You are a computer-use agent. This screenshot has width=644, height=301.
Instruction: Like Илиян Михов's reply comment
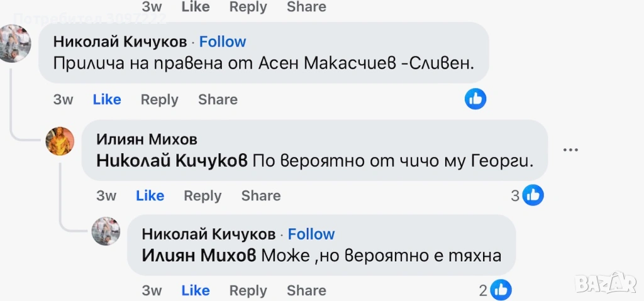click(150, 195)
